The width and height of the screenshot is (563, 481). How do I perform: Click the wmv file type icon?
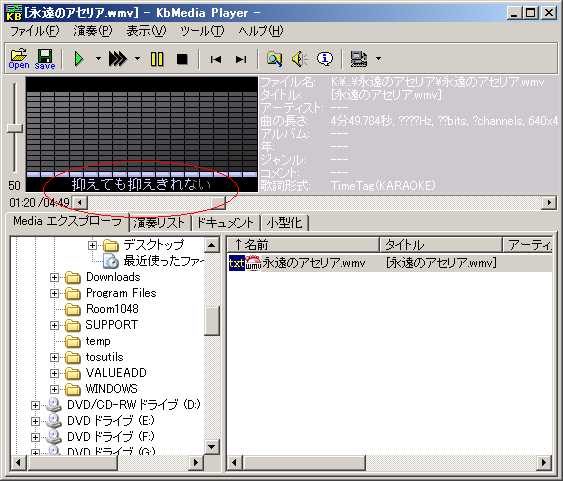click(253, 263)
